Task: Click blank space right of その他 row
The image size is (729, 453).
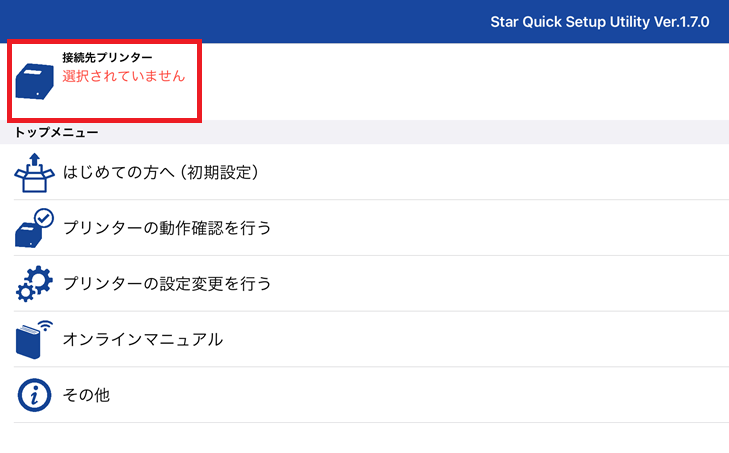Action: pyautogui.click(x=418, y=395)
